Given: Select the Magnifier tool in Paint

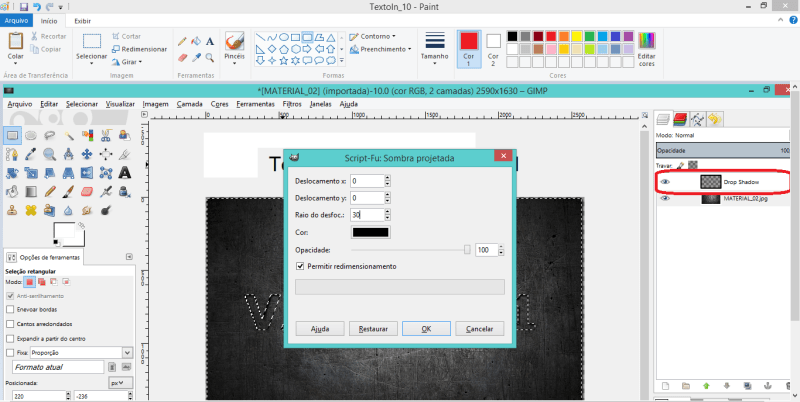Looking at the screenshot, I should click(x=210, y=57).
